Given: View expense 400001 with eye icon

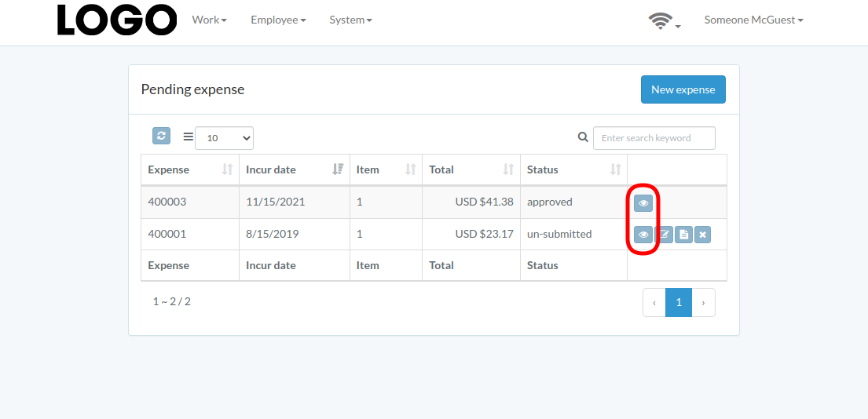Looking at the screenshot, I should coord(643,235).
